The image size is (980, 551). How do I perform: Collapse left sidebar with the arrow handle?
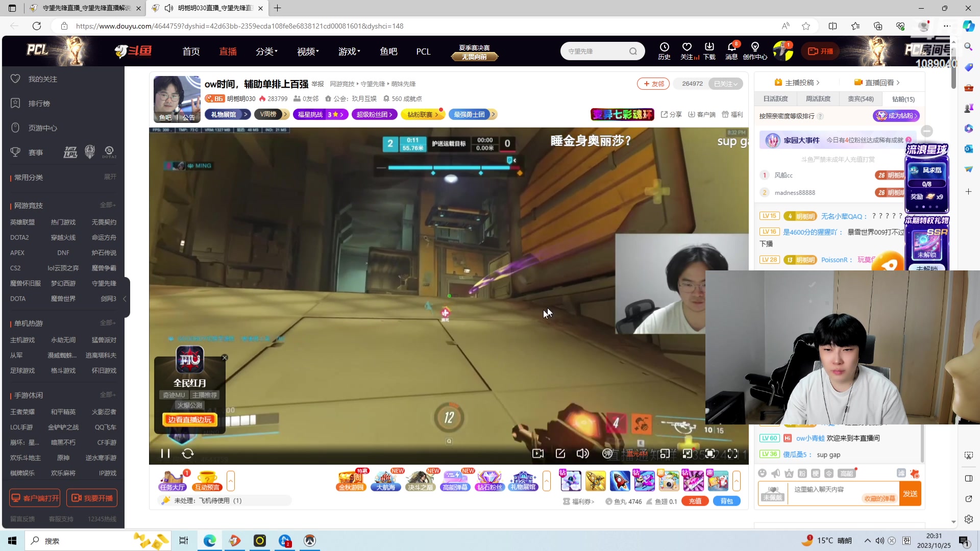125,299
